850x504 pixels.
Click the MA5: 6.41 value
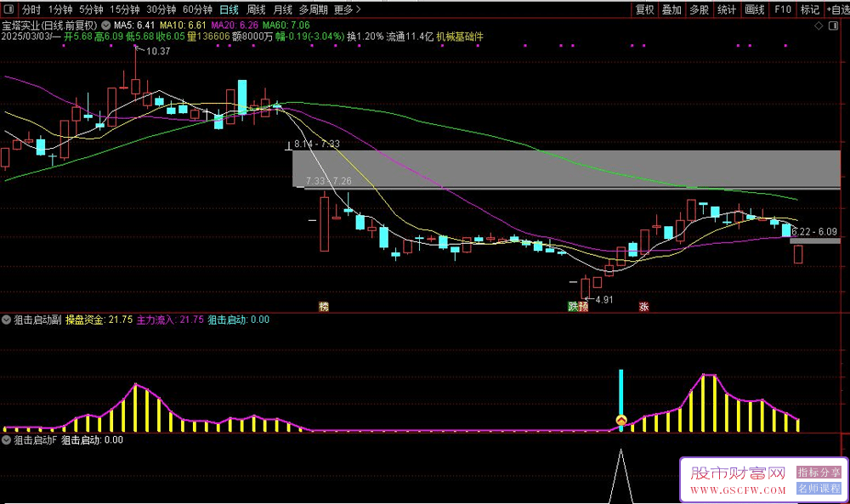pyautogui.click(x=134, y=25)
